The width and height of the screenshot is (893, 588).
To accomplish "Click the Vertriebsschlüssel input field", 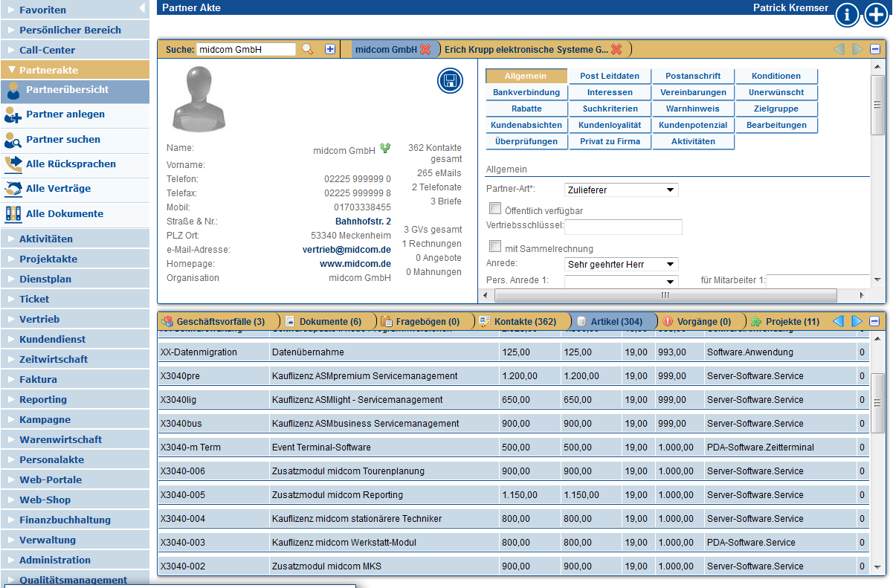I will pyautogui.click(x=623, y=227).
